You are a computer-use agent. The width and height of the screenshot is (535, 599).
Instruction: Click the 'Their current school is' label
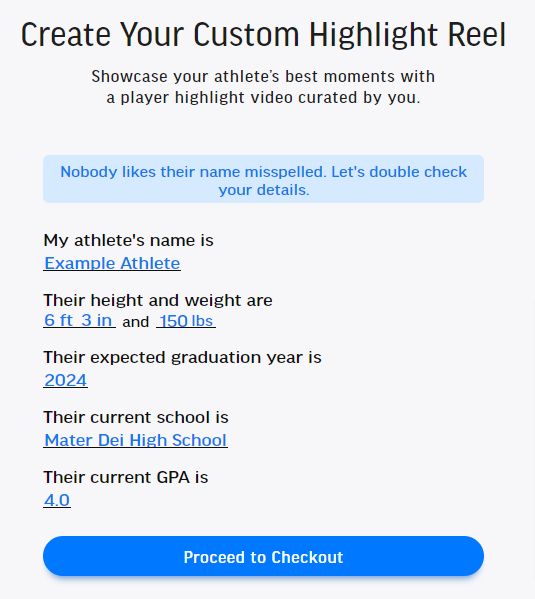point(136,417)
